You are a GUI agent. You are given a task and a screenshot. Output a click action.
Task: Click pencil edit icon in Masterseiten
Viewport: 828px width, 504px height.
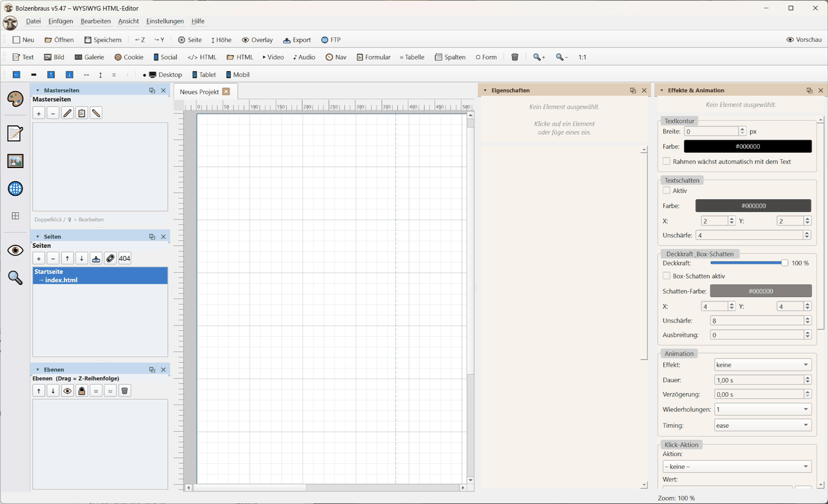67,112
